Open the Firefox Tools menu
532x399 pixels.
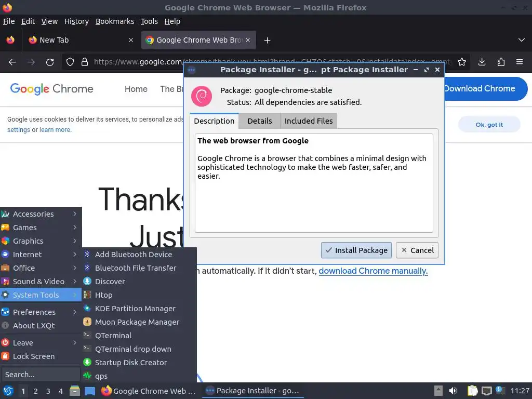coord(149,21)
